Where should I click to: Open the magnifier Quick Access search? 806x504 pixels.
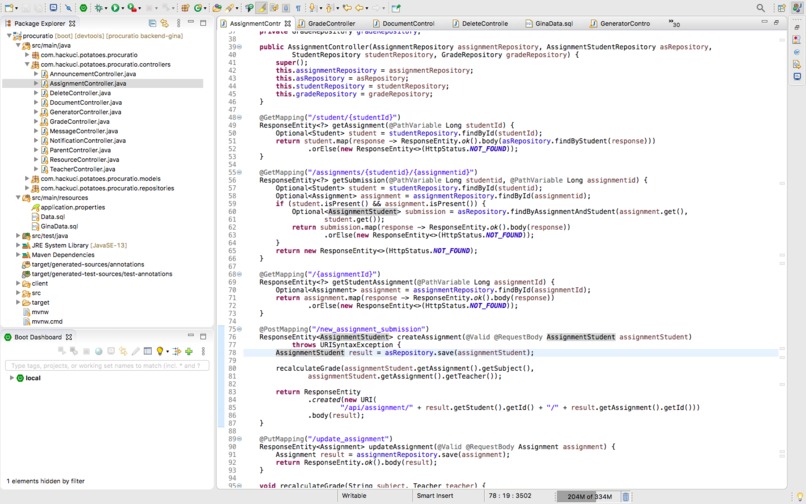coord(760,8)
